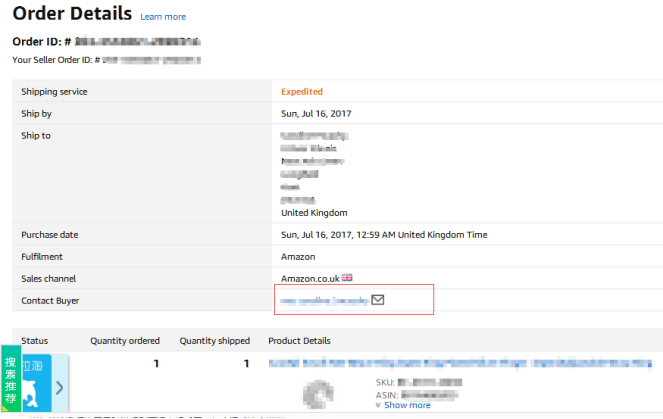This screenshot has width=663, height=419.
Task: Click the dolphin logo on the blue widget
Action: pyautogui.click(x=30, y=394)
